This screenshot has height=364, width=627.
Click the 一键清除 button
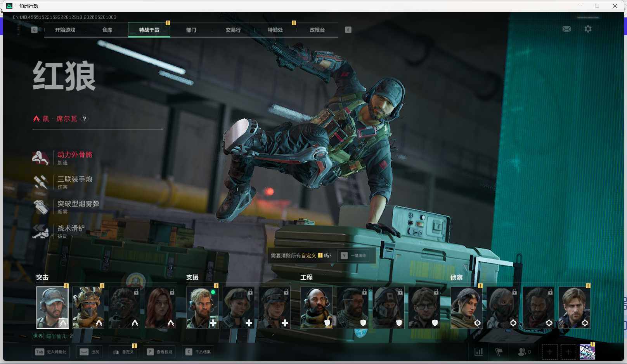354,255
